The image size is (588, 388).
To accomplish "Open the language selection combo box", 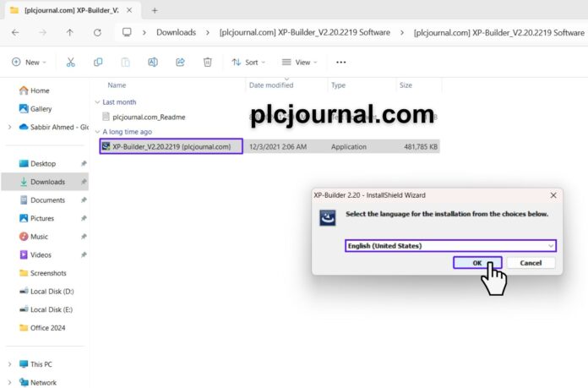I will click(450, 246).
